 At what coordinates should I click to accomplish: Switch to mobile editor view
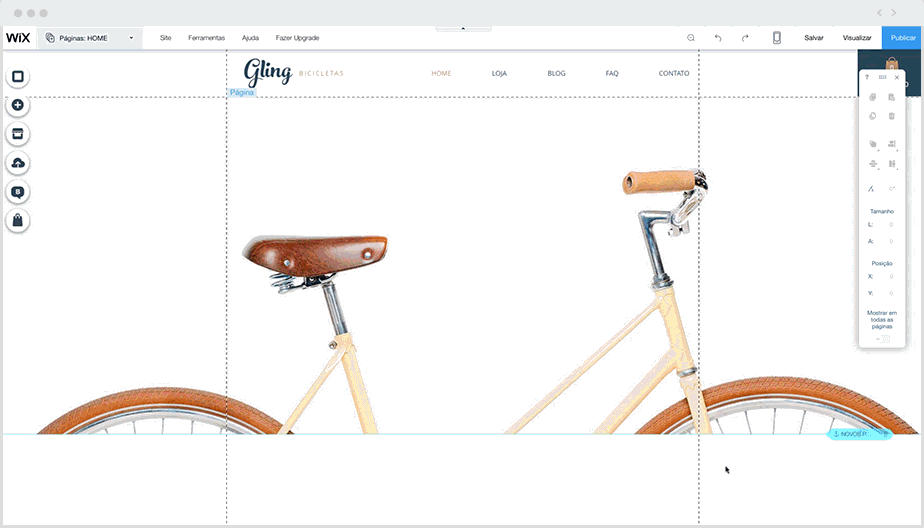point(777,38)
